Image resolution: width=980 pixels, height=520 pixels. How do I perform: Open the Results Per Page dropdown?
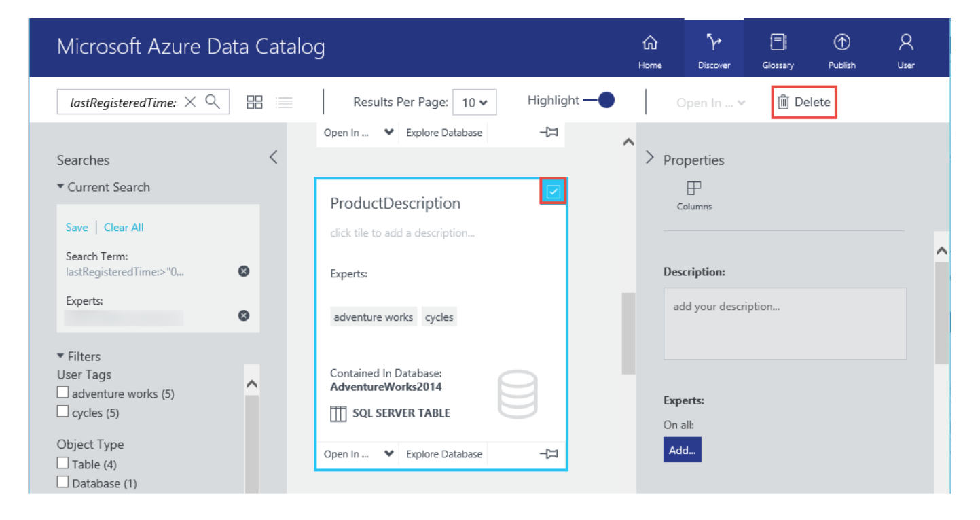click(474, 103)
